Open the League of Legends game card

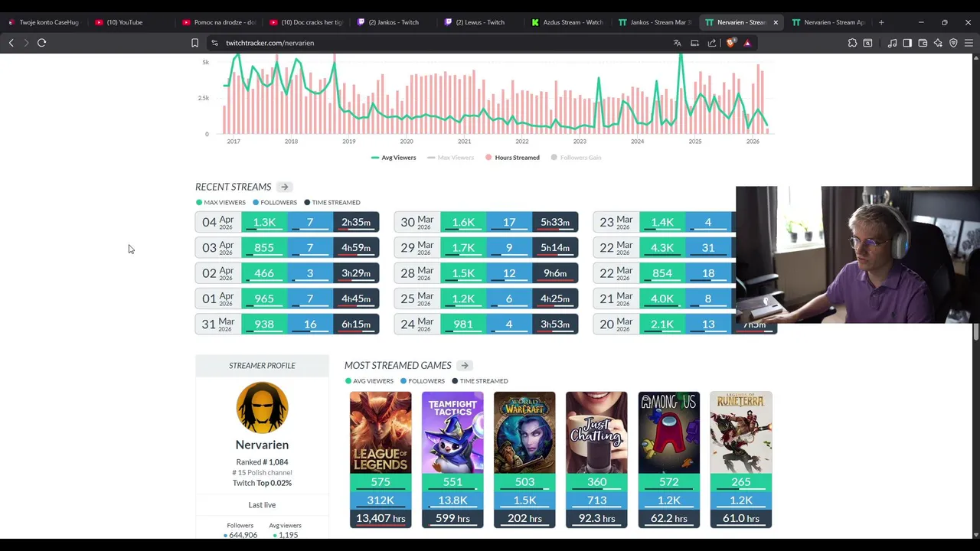tap(381, 459)
